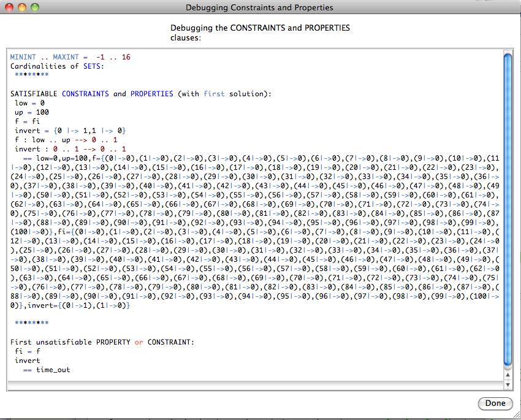The width and height of the screenshot is (521, 420).
Task: Zoom window using the green button
Action: click(34, 8)
